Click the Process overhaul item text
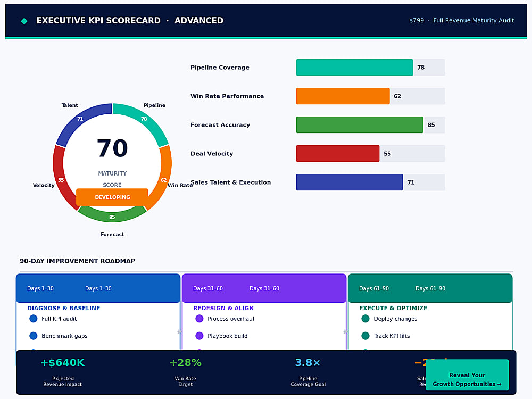Screen dimensions: 532x399 [231, 319]
